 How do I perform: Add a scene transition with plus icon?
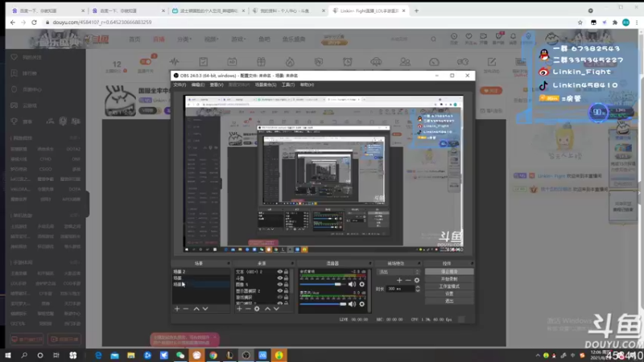tap(399, 280)
